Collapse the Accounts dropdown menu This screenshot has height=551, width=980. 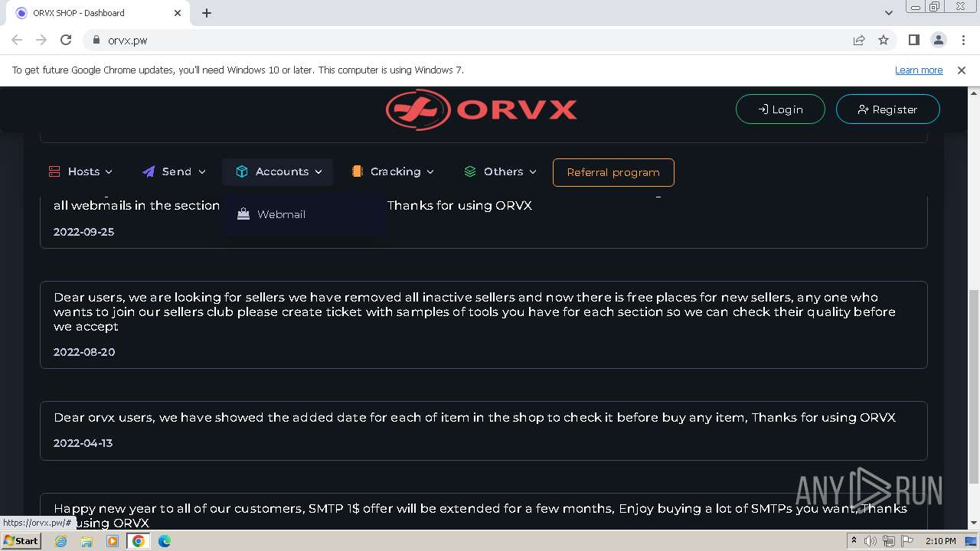click(278, 171)
